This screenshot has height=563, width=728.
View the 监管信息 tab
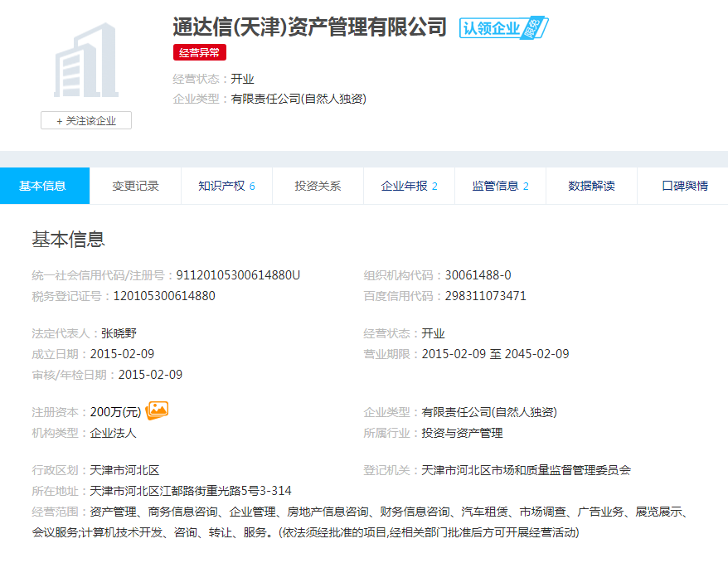[x=500, y=186]
